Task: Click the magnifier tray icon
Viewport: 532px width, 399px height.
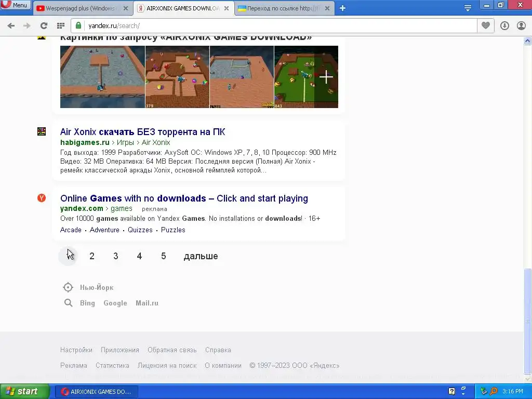Action: click(x=494, y=392)
